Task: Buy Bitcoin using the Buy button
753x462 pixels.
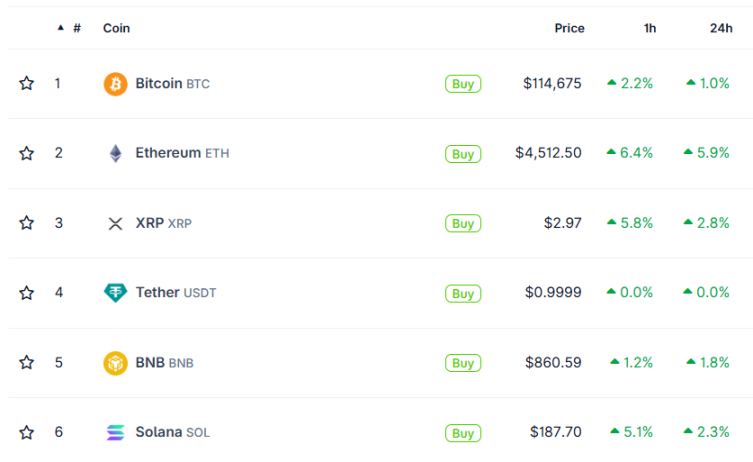Action: (x=463, y=84)
